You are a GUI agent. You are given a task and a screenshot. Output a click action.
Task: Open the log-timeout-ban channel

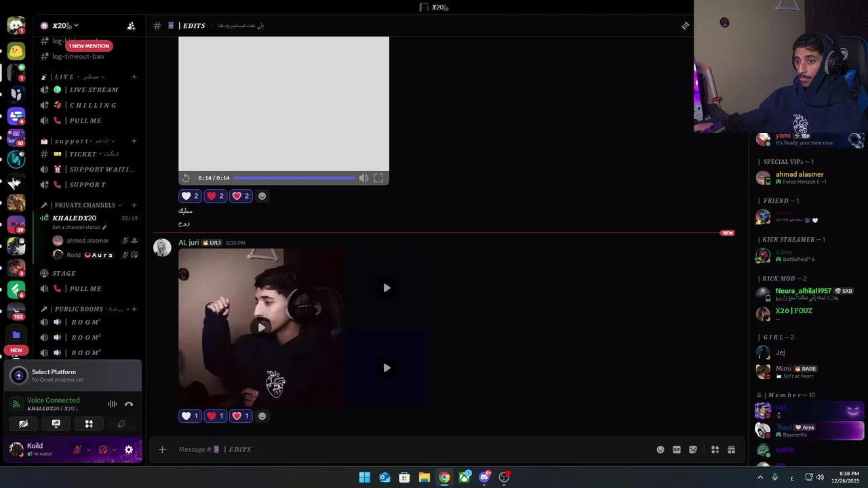(77, 56)
